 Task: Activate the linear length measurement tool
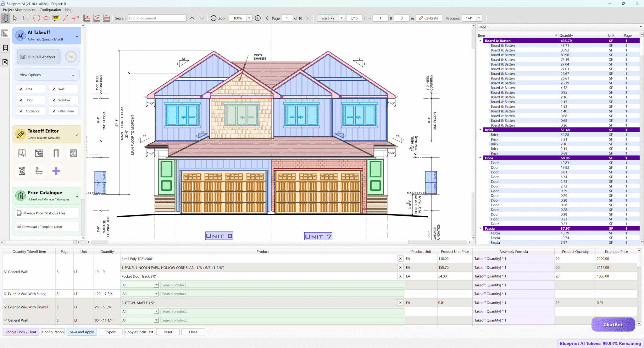point(87,18)
